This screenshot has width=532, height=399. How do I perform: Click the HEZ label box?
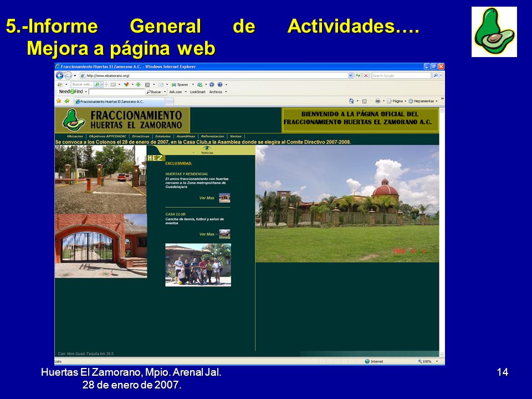(x=155, y=158)
